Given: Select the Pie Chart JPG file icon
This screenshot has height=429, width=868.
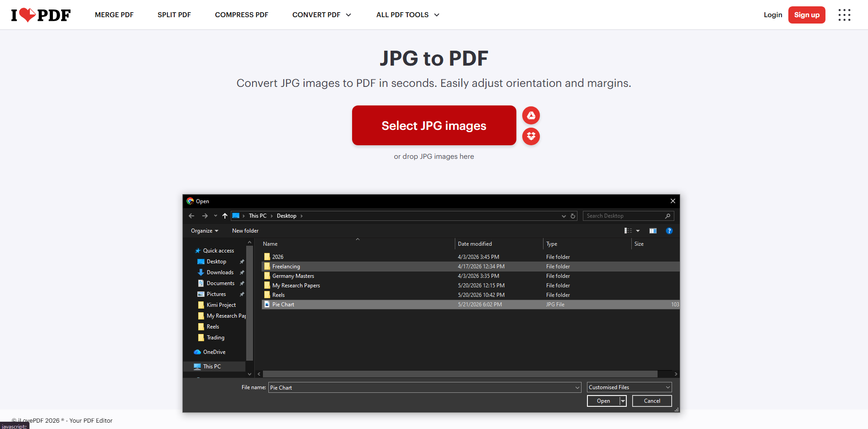Looking at the screenshot, I should tap(267, 304).
